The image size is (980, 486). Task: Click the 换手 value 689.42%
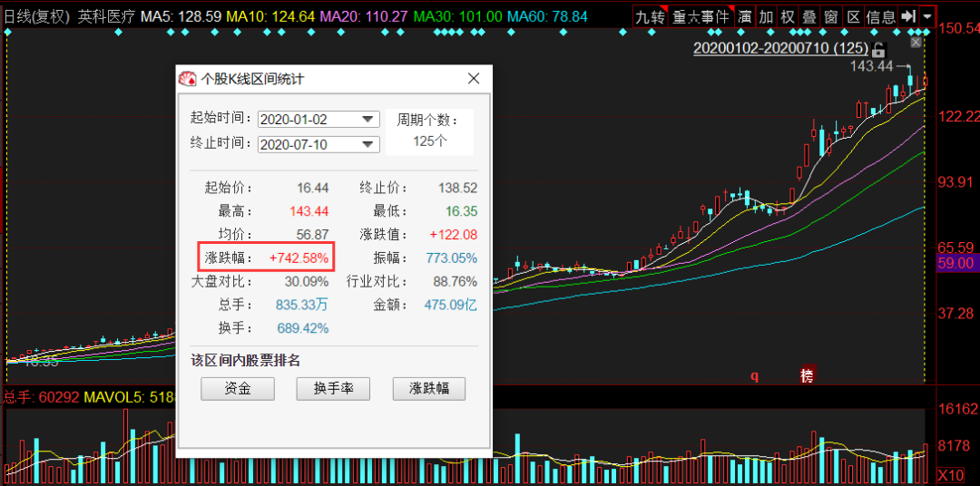[x=303, y=328]
